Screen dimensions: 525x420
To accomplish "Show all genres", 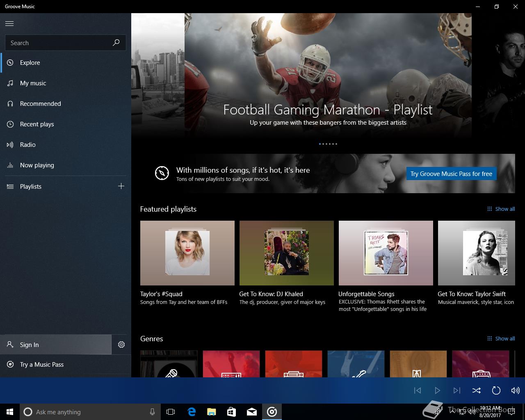I will tap(501, 338).
